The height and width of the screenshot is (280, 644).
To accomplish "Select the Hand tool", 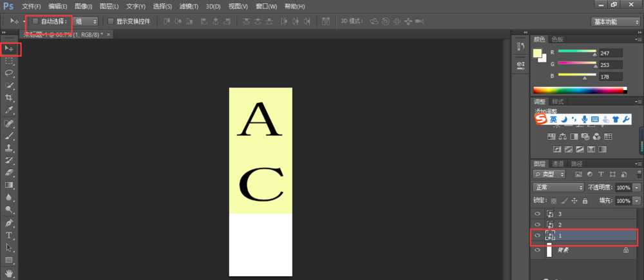I will coord(10,273).
